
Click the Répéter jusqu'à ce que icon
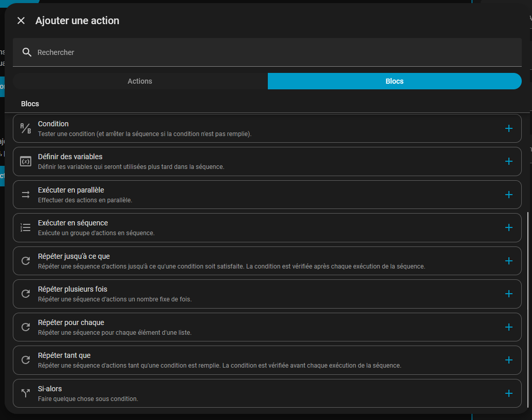[x=26, y=261]
